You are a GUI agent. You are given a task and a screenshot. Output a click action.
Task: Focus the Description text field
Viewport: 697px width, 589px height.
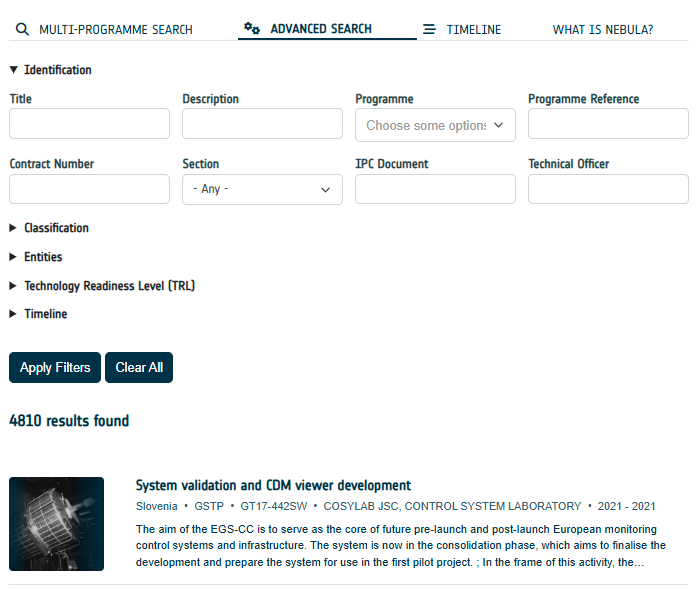[262, 124]
